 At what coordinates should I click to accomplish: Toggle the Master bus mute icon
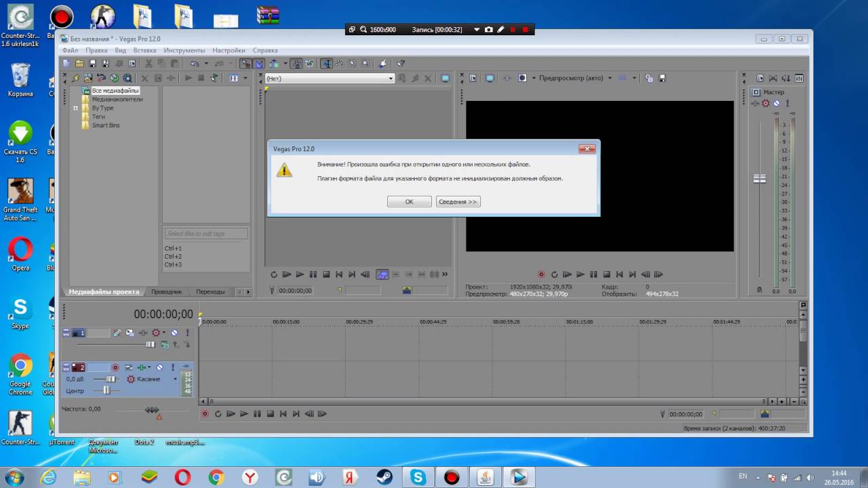pyautogui.click(x=776, y=103)
